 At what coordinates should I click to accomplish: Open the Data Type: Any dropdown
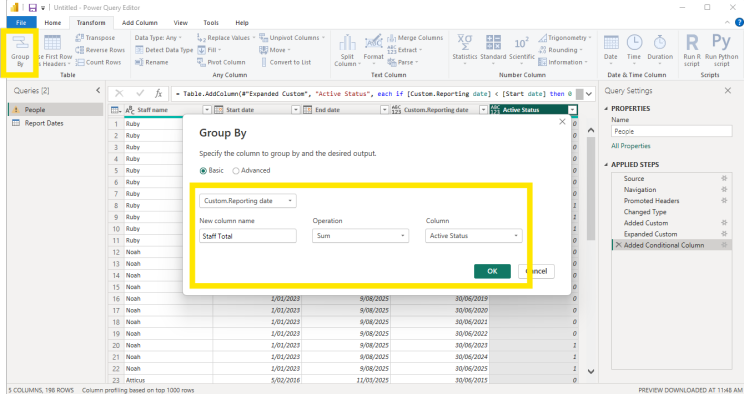coord(158,38)
